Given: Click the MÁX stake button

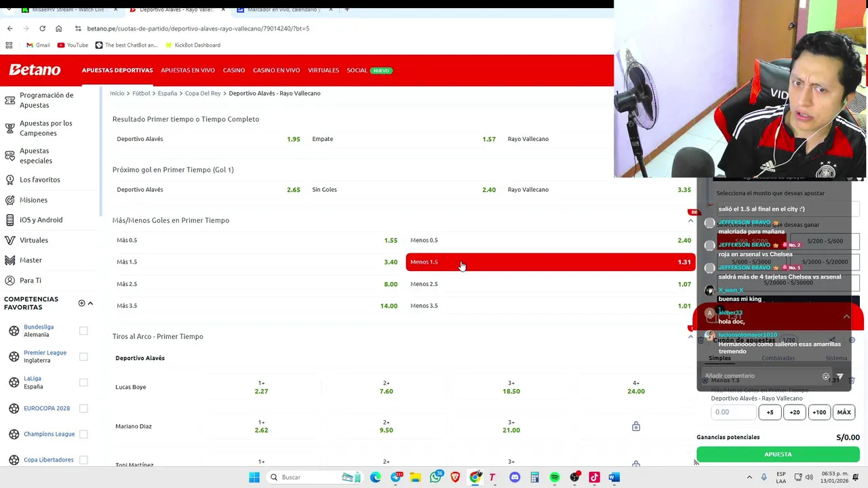Looking at the screenshot, I should point(844,412).
